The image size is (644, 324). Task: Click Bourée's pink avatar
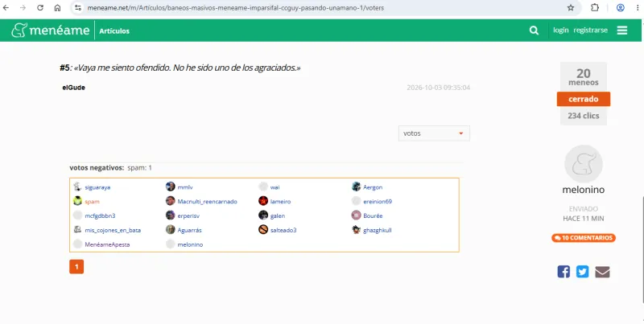(x=356, y=215)
